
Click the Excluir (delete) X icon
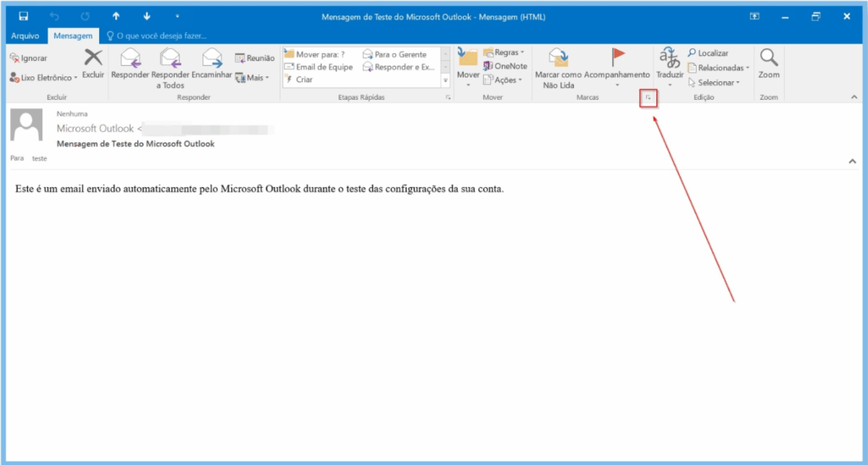(x=93, y=58)
